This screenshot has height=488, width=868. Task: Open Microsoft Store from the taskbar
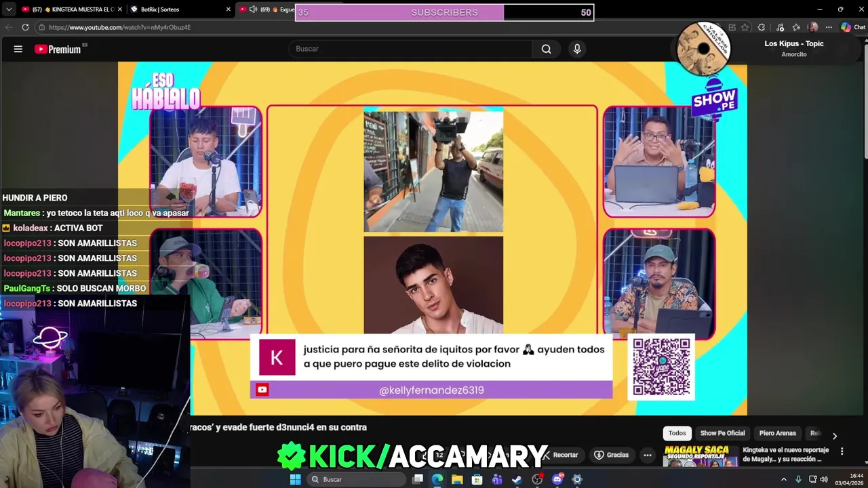point(477,479)
